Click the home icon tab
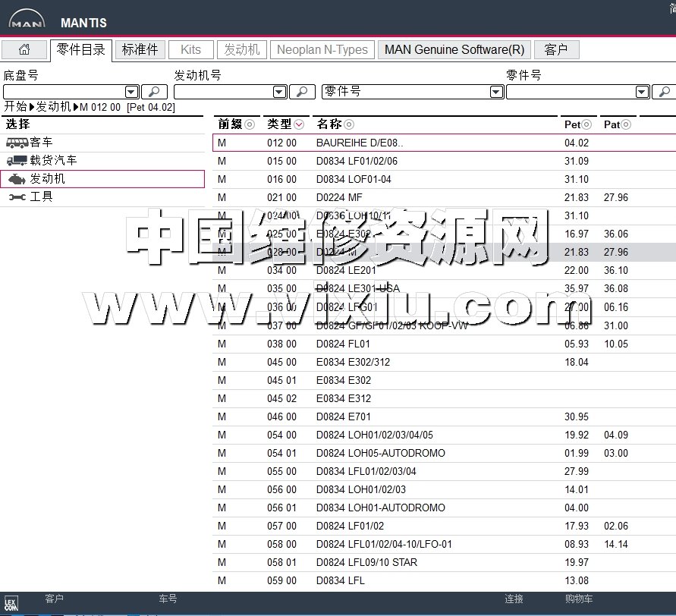 pyautogui.click(x=24, y=50)
